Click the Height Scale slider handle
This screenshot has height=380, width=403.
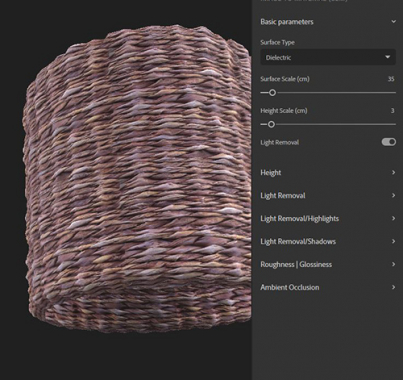point(271,124)
